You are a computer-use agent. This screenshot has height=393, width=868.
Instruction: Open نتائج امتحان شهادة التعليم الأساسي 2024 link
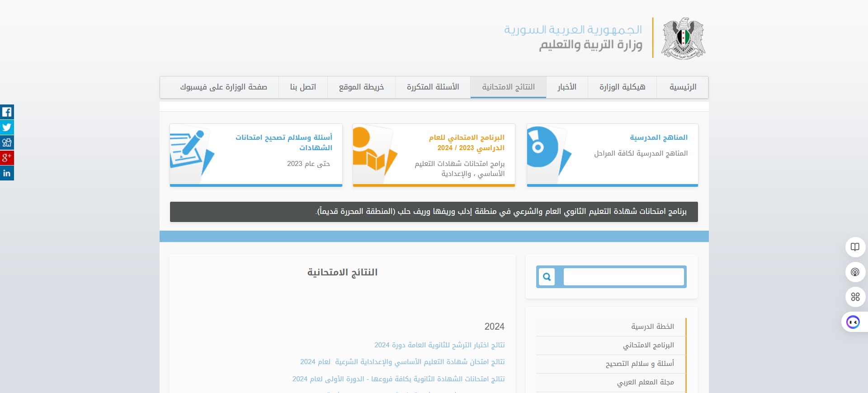tap(402, 362)
